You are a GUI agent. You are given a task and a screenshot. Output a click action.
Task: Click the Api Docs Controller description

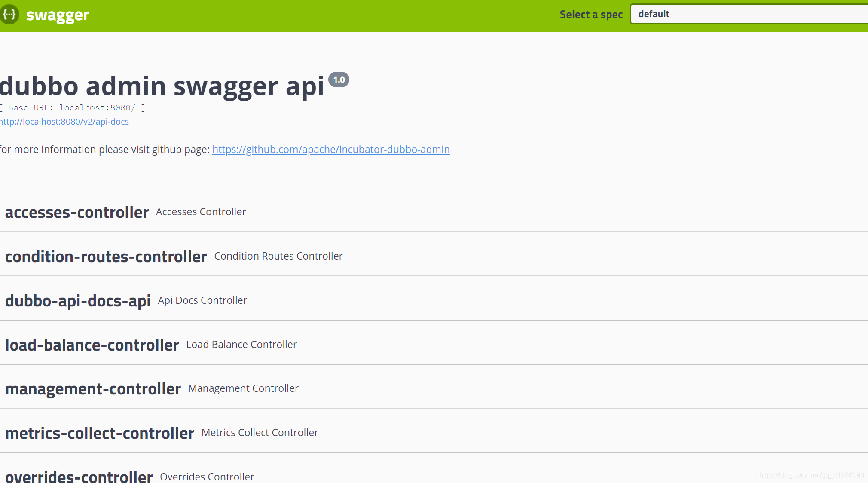[202, 300]
